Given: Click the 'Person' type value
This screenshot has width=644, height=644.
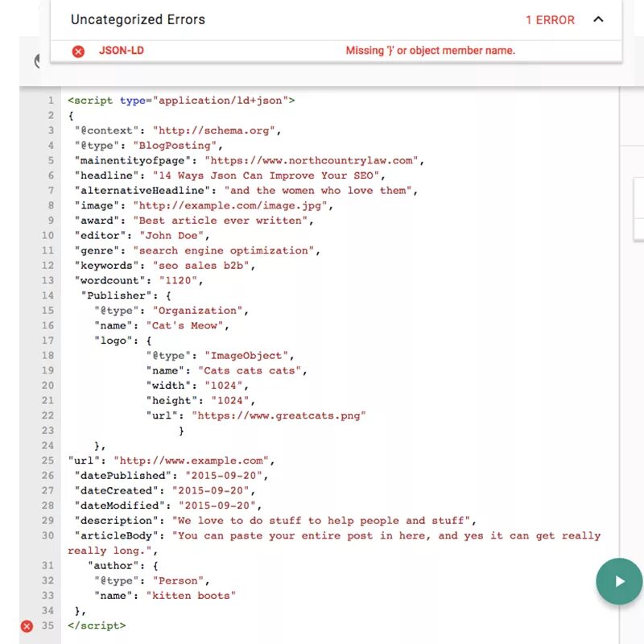Looking at the screenshot, I should (178, 580).
